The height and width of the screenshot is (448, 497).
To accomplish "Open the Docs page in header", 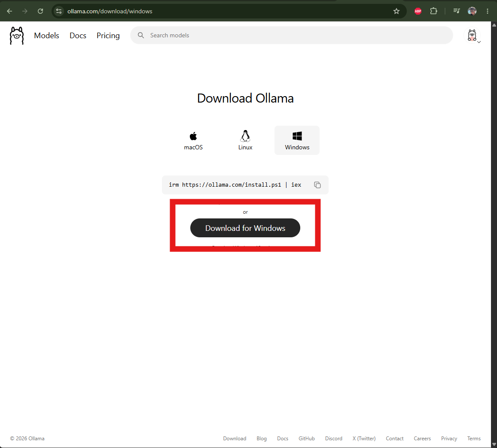I will tap(78, 36).
